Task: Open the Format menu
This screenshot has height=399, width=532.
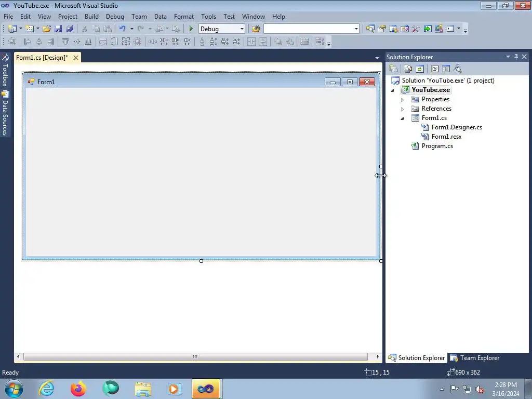Action: [183, 16]
